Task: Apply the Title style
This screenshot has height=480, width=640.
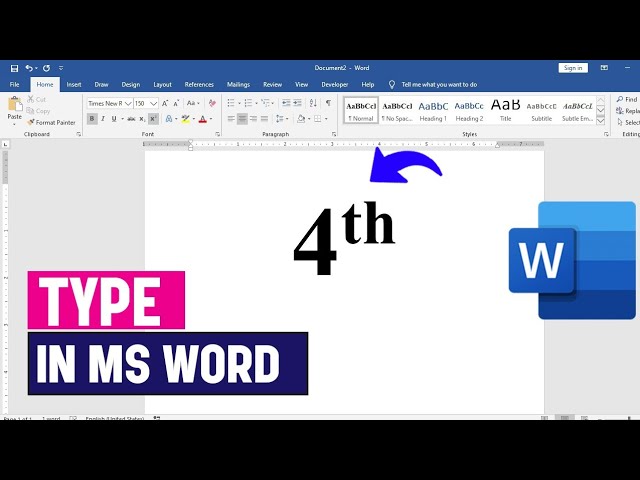Action: coord(505,110)
